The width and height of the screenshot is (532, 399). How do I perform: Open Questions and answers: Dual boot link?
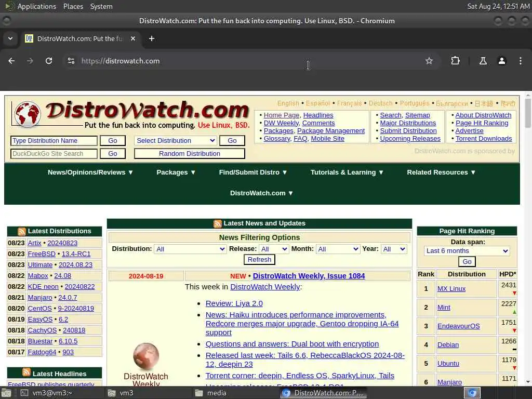tap(292, 344)
